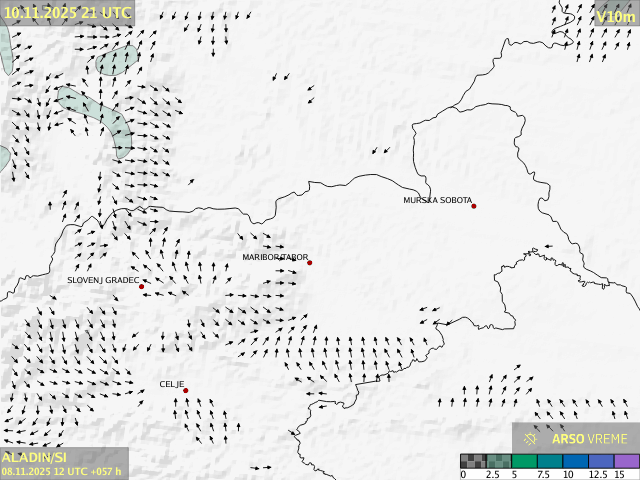Select the dark checkered 0 to 2.5 legend swatch

point(473,462)
